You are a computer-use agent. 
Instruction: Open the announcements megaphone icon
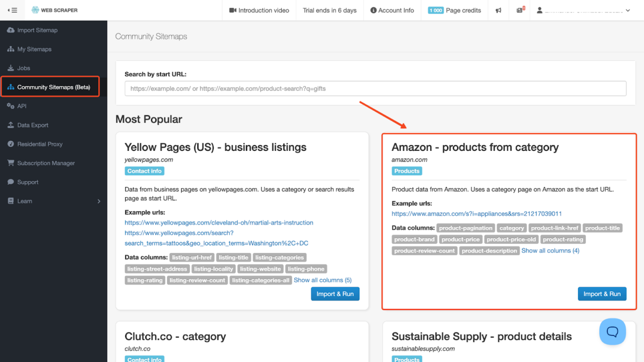point(498,11)
